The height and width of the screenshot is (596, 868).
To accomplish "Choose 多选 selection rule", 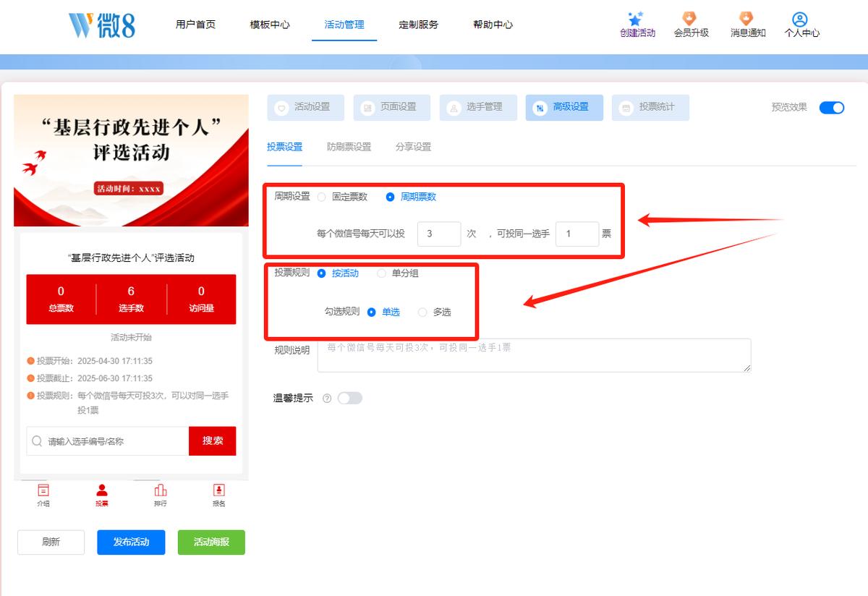I will tap(422, 312).
